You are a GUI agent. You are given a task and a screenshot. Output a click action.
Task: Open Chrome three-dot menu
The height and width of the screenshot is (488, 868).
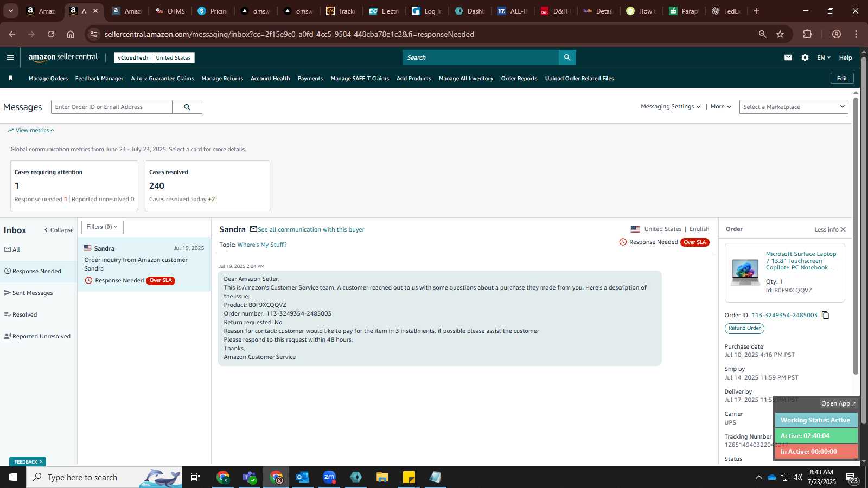[856, 34]
